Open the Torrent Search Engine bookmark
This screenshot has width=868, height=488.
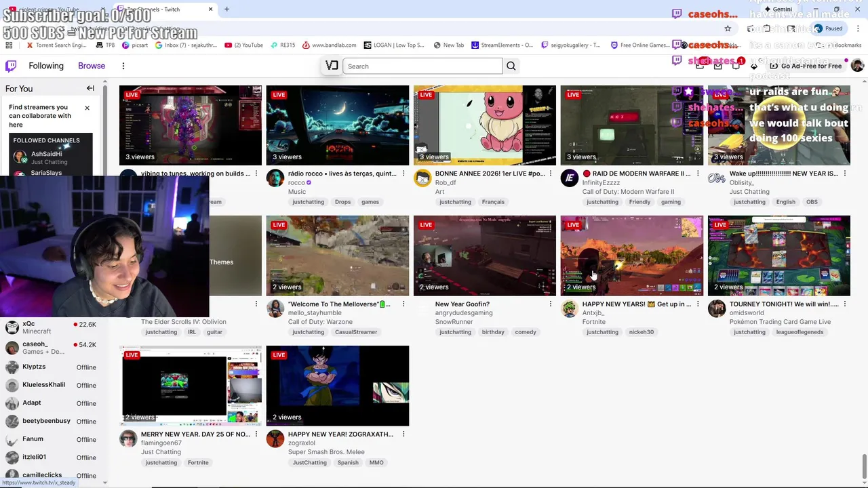click(56, 45)
